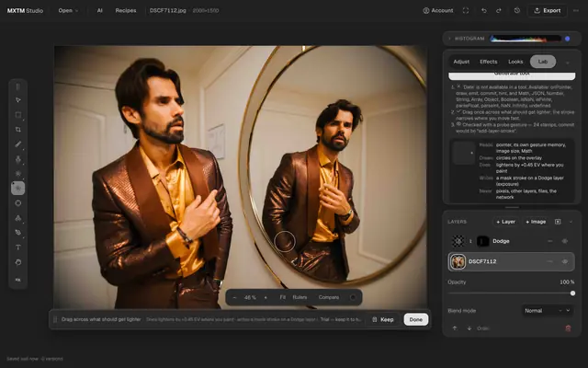Undo the last action
This screenshot has width=588, height=368.
[x=484, y=10]
